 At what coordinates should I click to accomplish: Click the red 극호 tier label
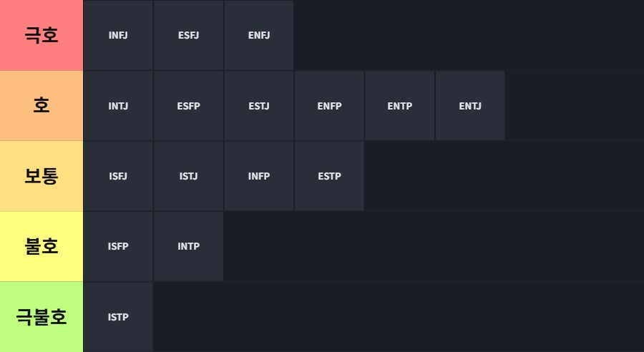point(42,35)
